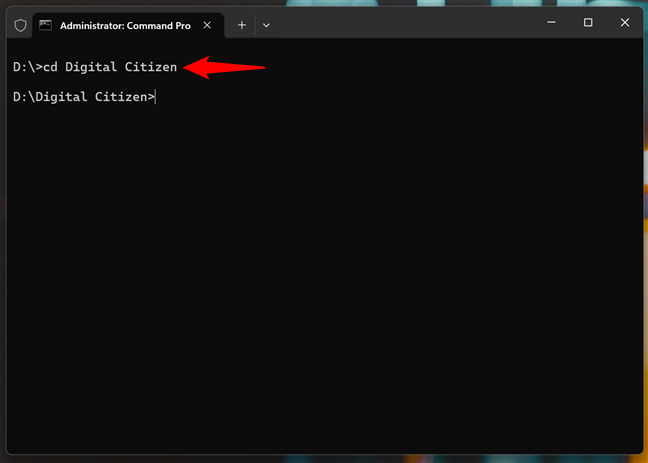Click the word "Digital" in the cd command
Screen dimensions: 648x463
tap(91, 68)
